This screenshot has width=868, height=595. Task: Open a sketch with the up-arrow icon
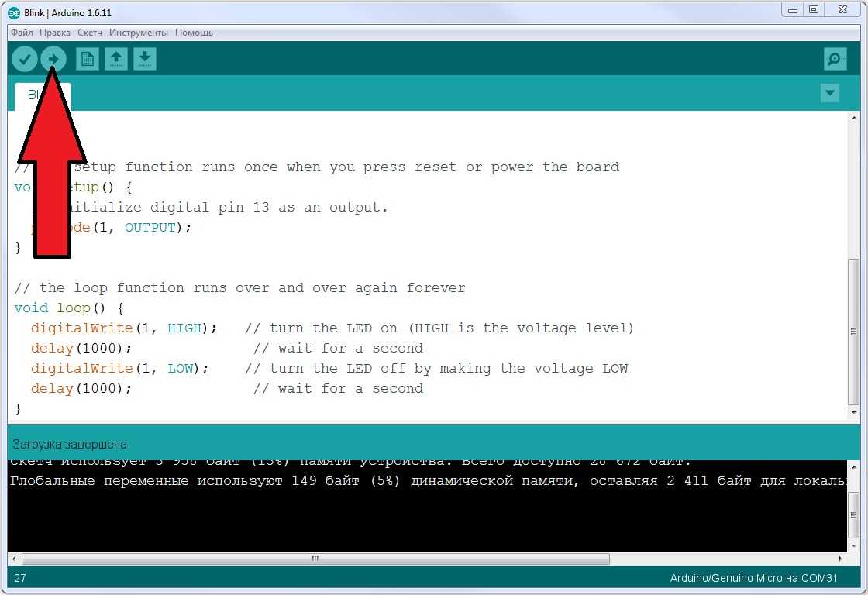[116, 59]
